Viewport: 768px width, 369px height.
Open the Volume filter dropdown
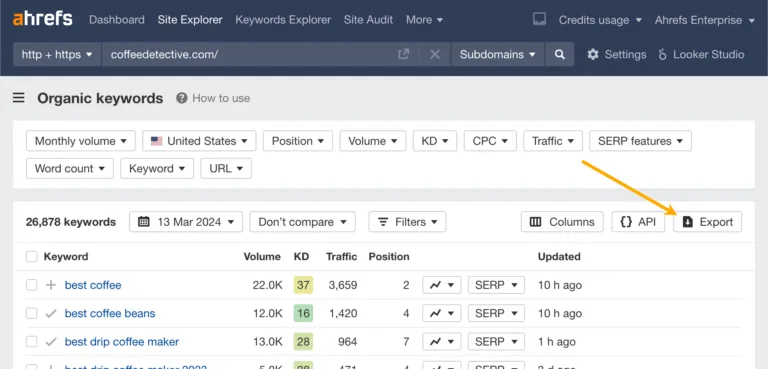[x=373, y=141]
